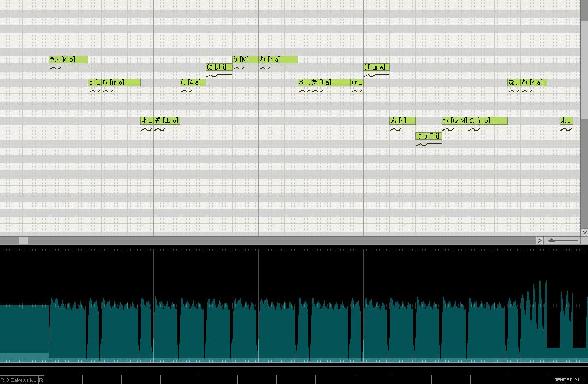Select the ら [4 a] note

coord(193,82)
